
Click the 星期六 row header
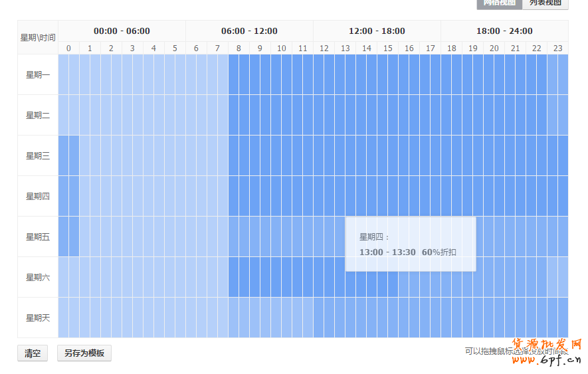click(38, 277)
